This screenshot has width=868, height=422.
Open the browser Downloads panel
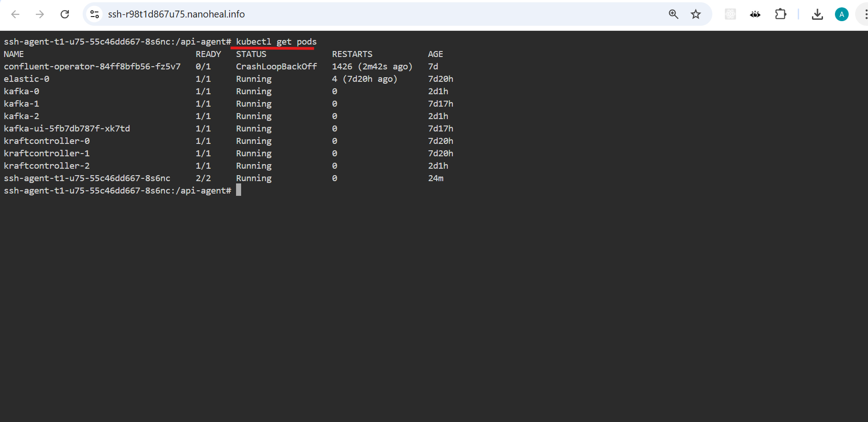(x=817, y=14)
